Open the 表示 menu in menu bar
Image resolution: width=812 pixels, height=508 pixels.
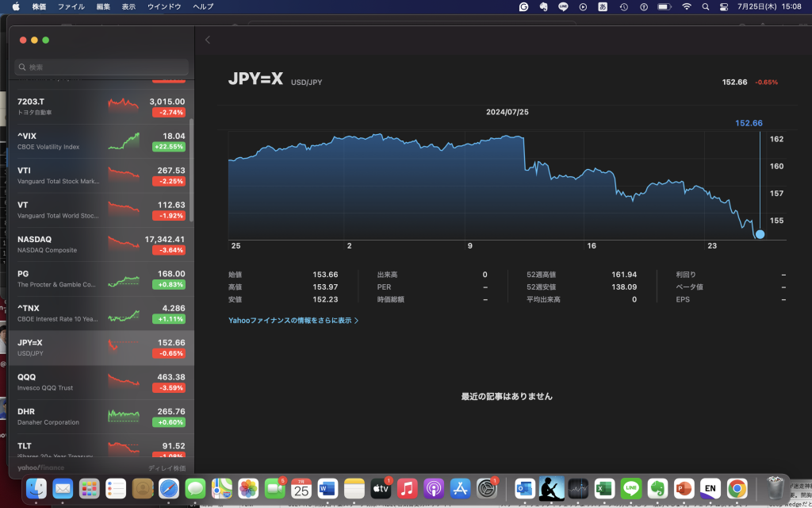128,6
